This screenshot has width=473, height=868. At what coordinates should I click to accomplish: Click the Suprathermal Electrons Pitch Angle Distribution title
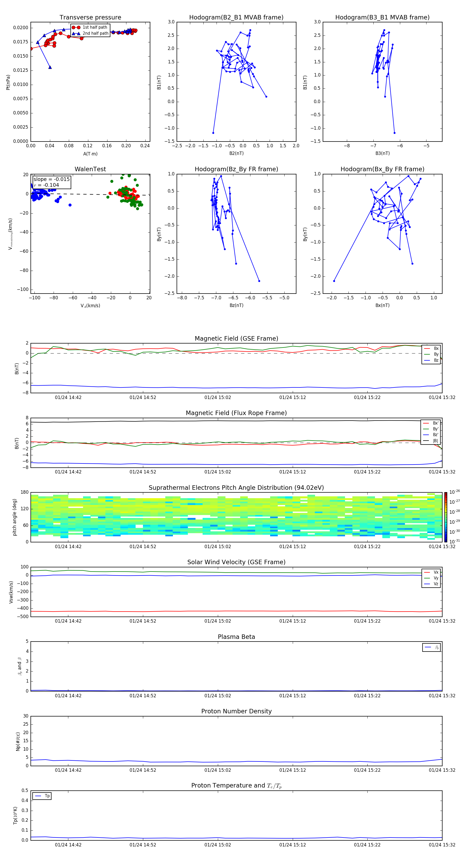(x=236, y=488)
